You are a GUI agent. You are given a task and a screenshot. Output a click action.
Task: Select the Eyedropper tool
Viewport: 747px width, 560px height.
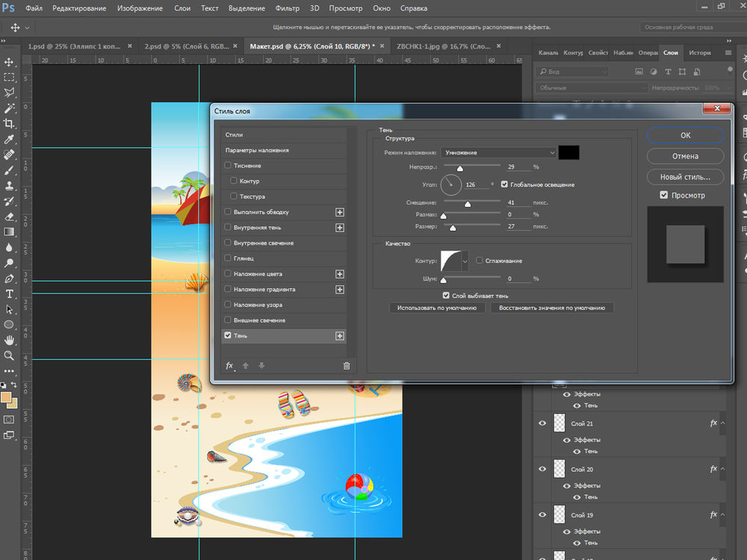10,140
